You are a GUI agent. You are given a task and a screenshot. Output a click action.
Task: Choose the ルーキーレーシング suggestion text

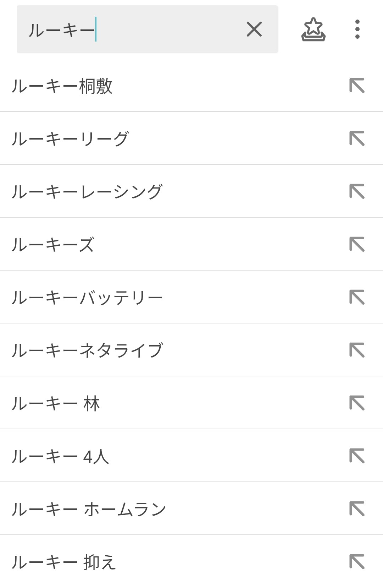[x=87, y=192]
